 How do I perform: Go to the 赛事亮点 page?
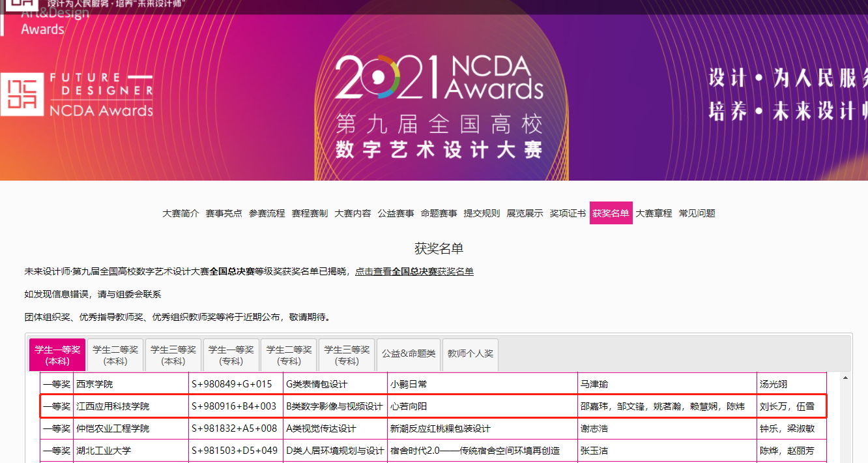(x=224, y=213)
